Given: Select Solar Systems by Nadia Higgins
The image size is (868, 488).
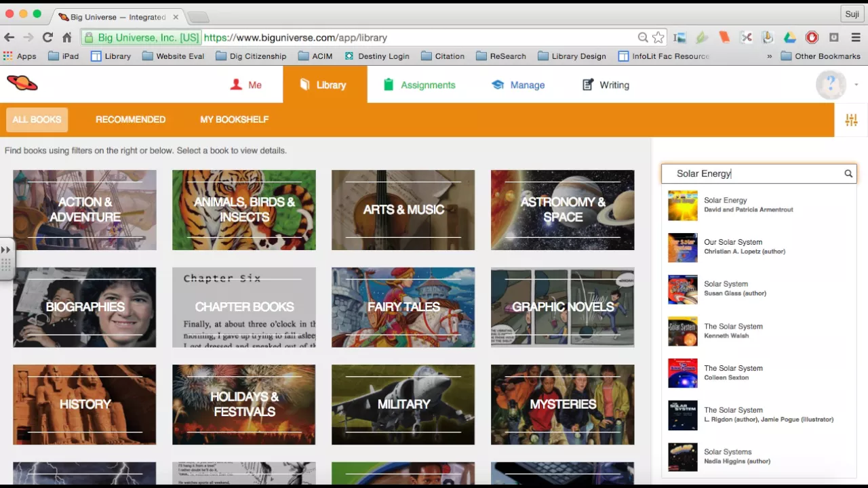Looking at the screenshot, I should tap(759, 457).
